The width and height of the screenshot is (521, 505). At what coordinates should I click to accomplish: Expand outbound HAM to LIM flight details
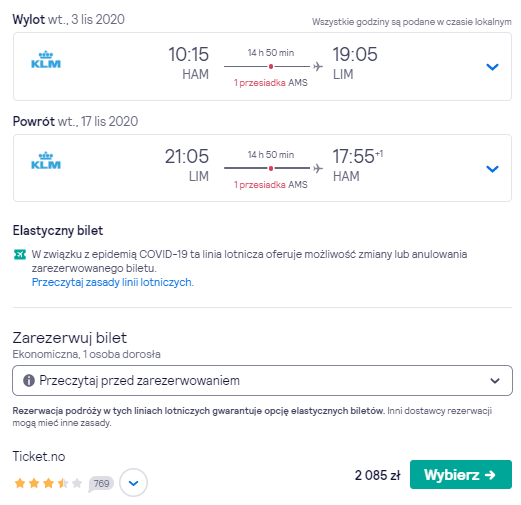point(492,67)
